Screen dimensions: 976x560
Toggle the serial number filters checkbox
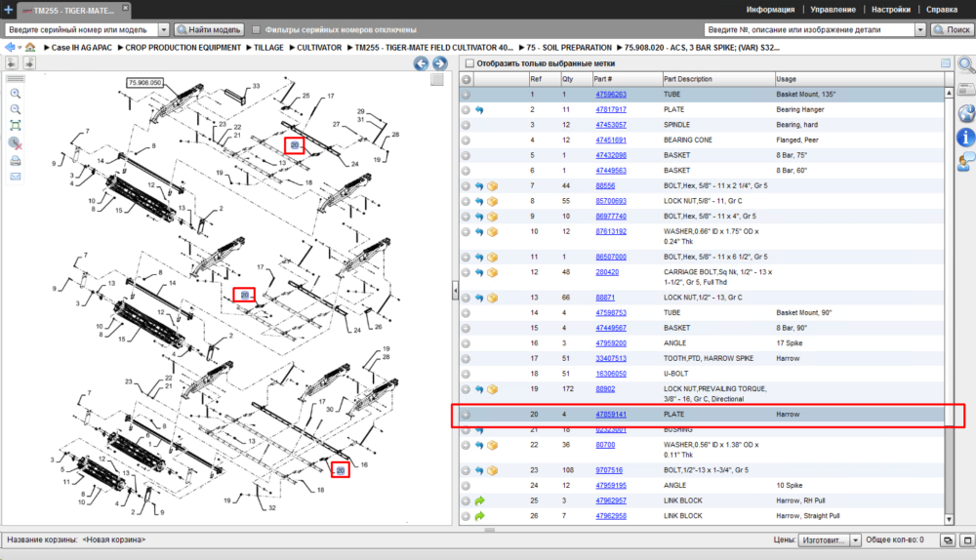(x=256, y=29)
